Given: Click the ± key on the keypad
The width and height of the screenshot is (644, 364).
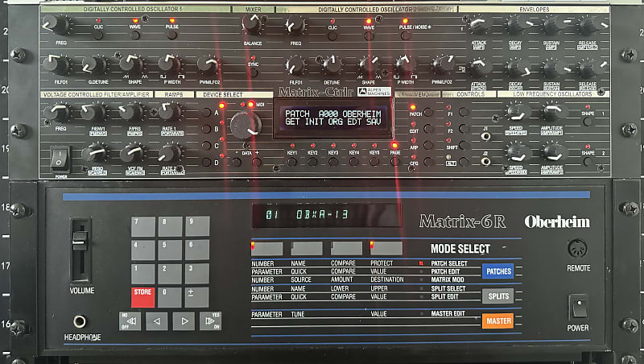Looking at the screenshot, I should click(x=197, y=296).
